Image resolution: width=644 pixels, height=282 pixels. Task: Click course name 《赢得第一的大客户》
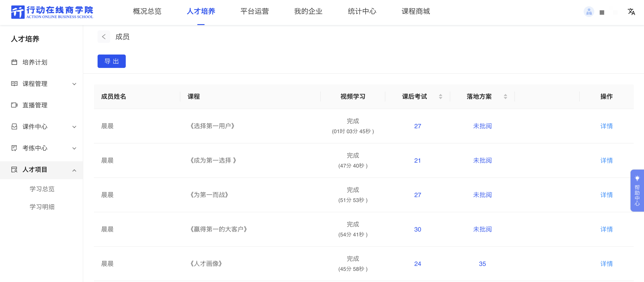218,229
